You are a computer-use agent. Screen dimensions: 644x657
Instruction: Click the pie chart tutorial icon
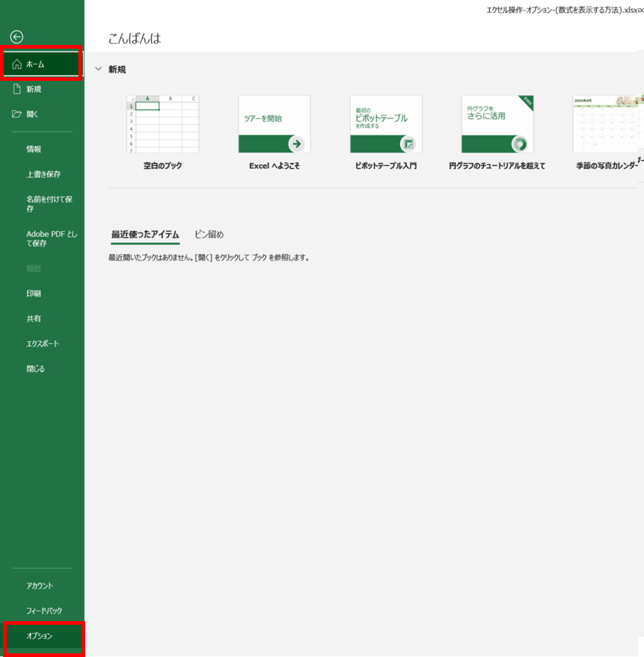(519, 144)
